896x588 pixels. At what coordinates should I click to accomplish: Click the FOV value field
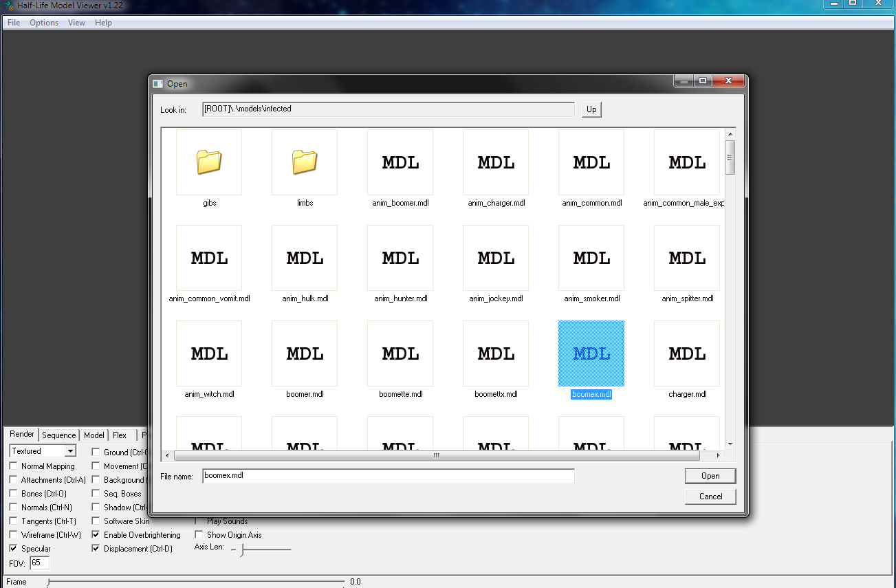pyautogui.click(x=40, y=563)
